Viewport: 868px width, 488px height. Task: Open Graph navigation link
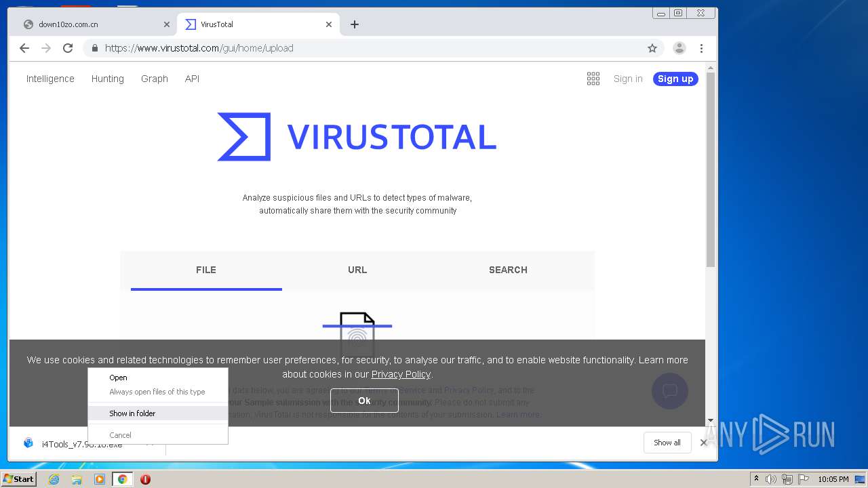coord(155,79)
